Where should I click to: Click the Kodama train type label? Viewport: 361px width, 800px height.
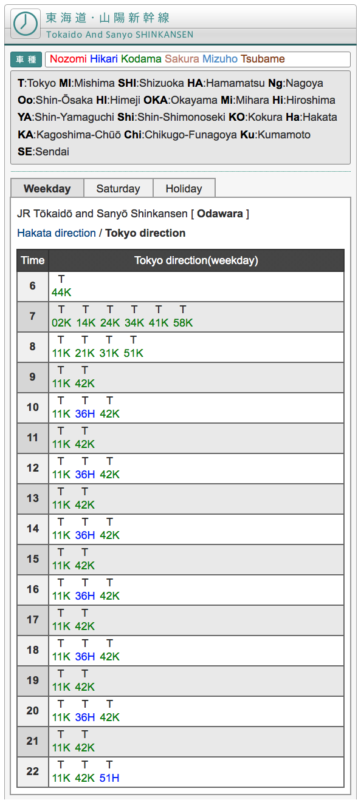click(x=141, y=59)
